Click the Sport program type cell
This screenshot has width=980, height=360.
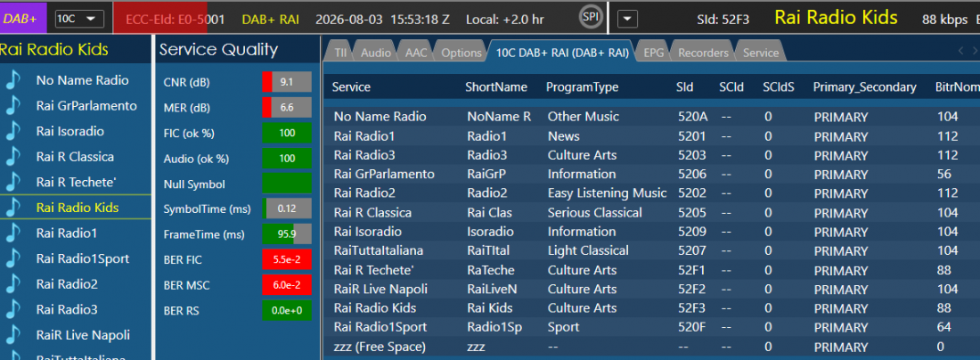[563, 328]
